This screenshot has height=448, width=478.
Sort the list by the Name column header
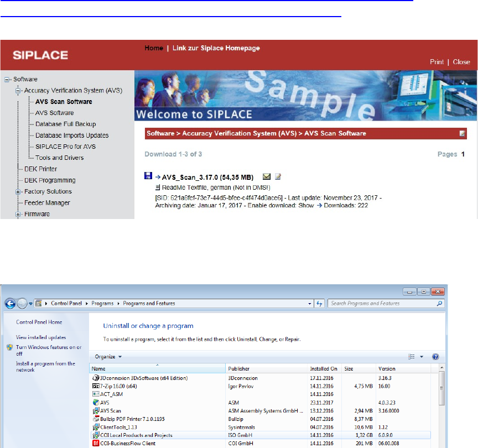click(x=157, y=369)
